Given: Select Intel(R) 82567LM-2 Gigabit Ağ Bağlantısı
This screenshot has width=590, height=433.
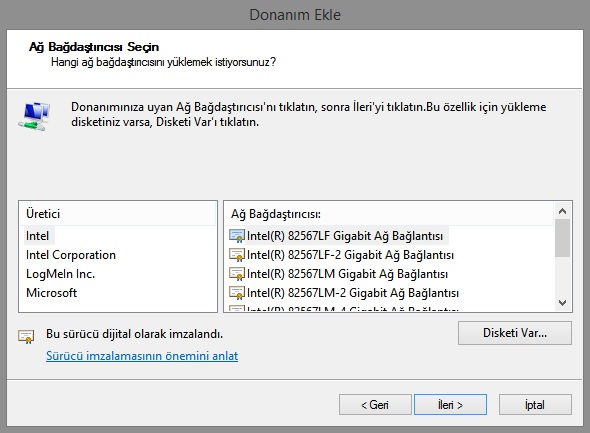Looking at the screenshot, I should click(x=353, y=293).
